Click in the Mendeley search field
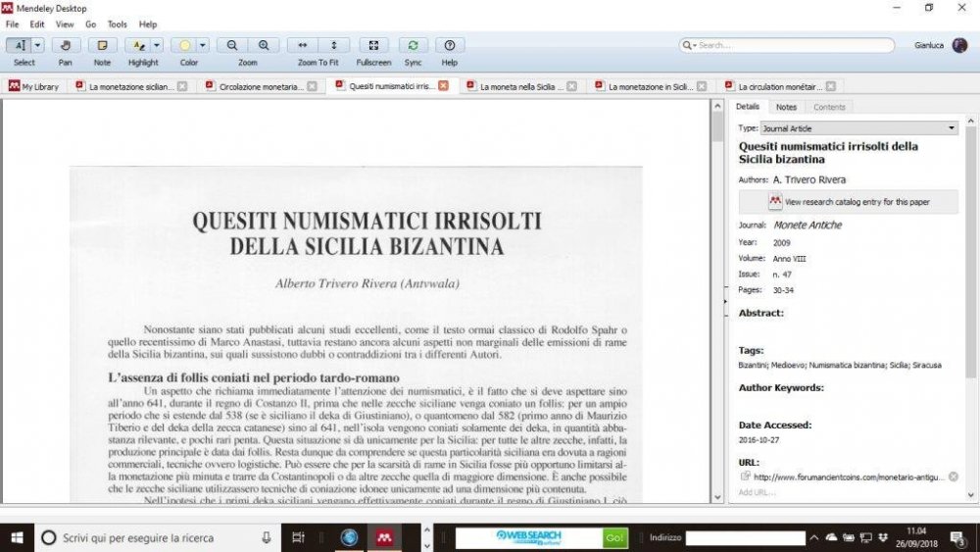Screen dimensions: 980x552 [x=794, y=45]
